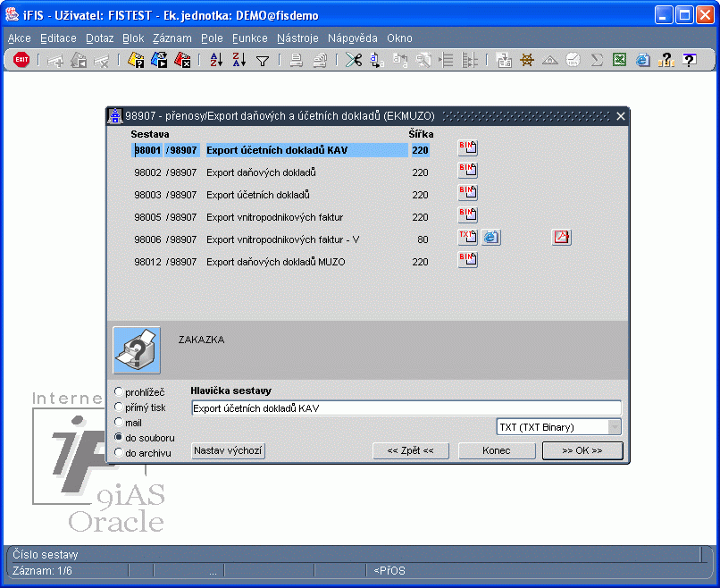Open the Excel export icon

(619, 60)
